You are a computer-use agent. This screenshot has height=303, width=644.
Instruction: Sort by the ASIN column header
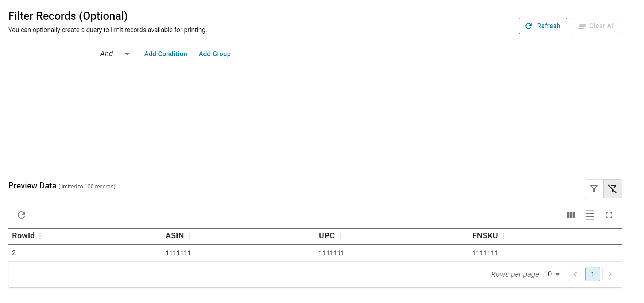point(175,236)
